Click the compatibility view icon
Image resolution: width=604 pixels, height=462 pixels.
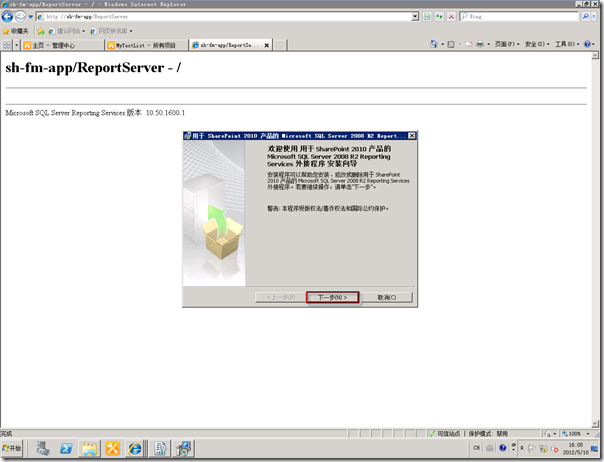pyautogui.click(x=427, y=17)
